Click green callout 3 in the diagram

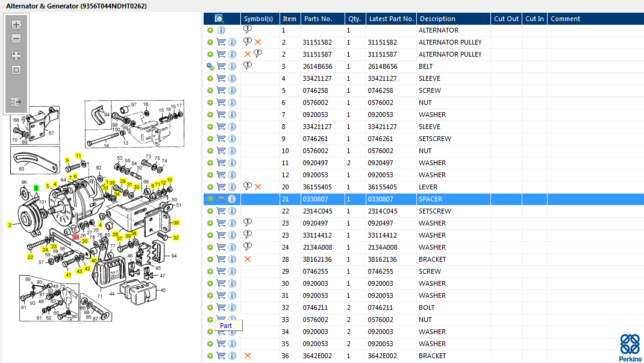pyautogui.click(x=36, y=188)
